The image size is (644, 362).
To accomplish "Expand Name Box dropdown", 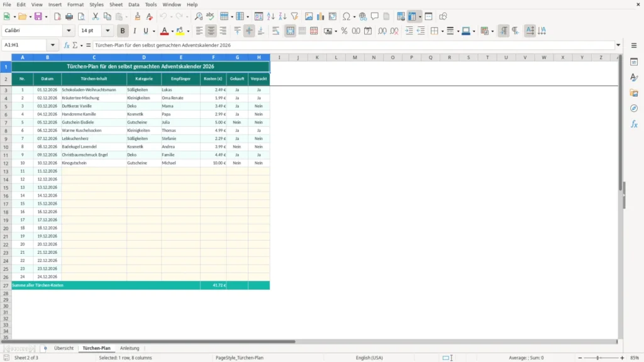I will (x=53, y=45).
